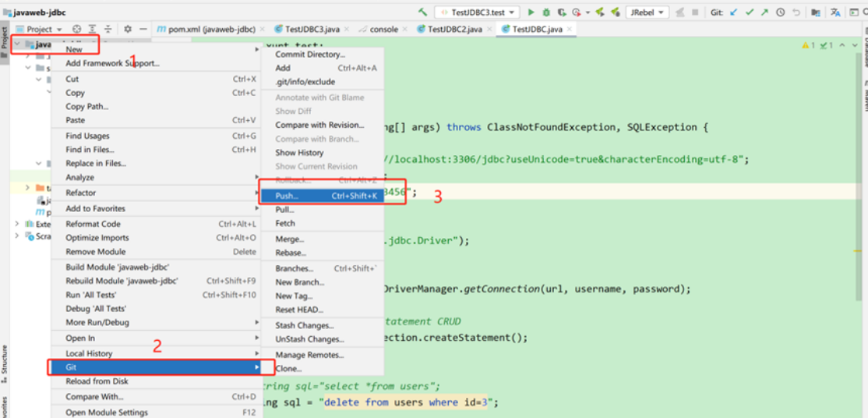Run TestJDBC3.test with the green play icon

pyautogui.click(x=531, y=12)
